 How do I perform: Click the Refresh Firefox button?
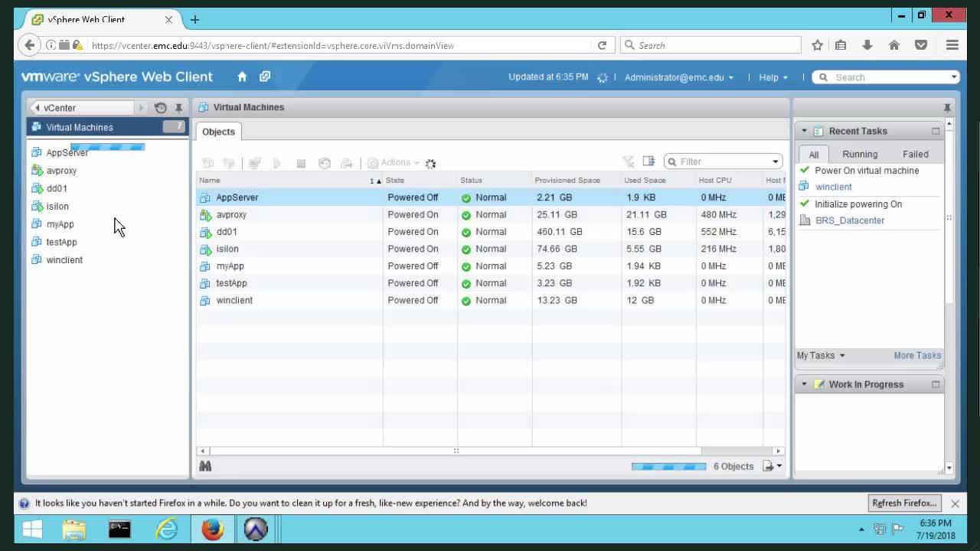coord(904,503)
